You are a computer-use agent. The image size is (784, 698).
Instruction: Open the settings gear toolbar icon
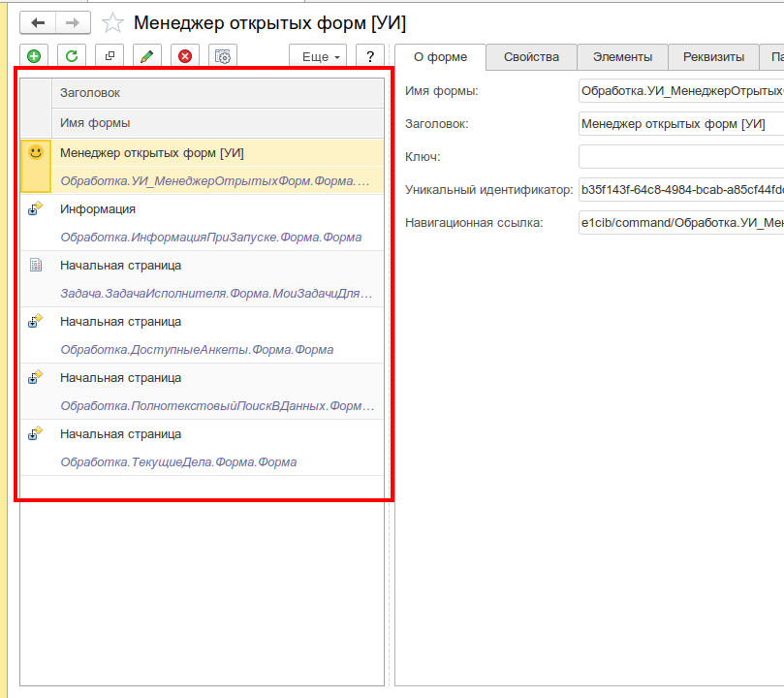click(223, 56)
